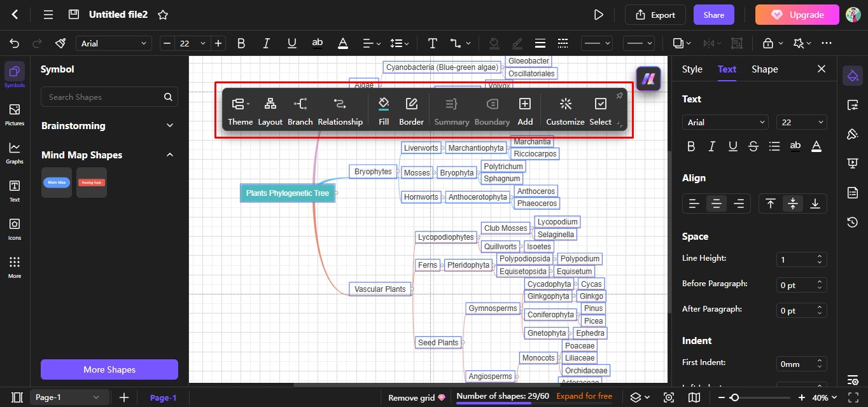Open the Pictures sidebar panel
Image resolution: width=868 pixels, height=407 pixels.
(15, 114)
